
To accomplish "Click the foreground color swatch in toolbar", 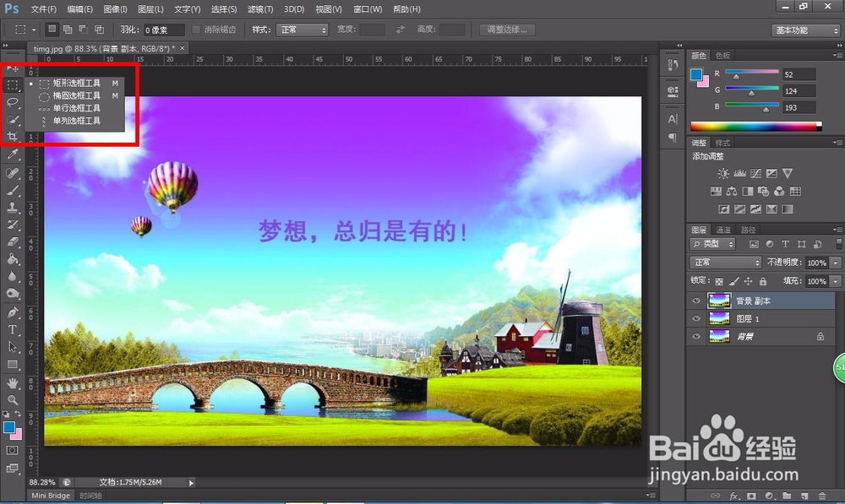I will [8, 427].
